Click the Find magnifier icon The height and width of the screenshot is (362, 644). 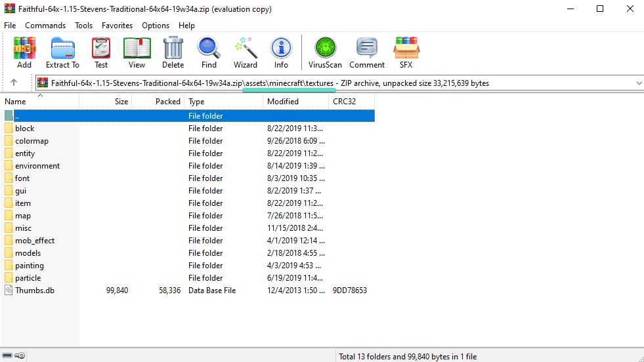tap(209, 49)
